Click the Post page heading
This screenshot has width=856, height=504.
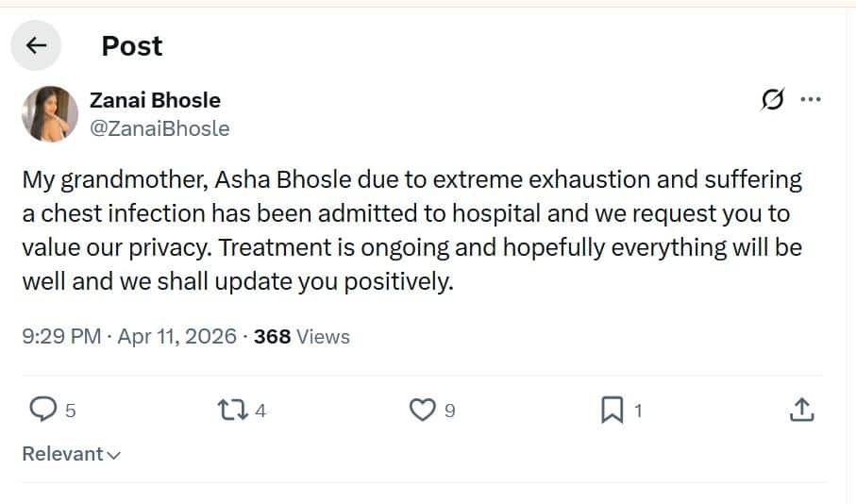click(132, 45)
